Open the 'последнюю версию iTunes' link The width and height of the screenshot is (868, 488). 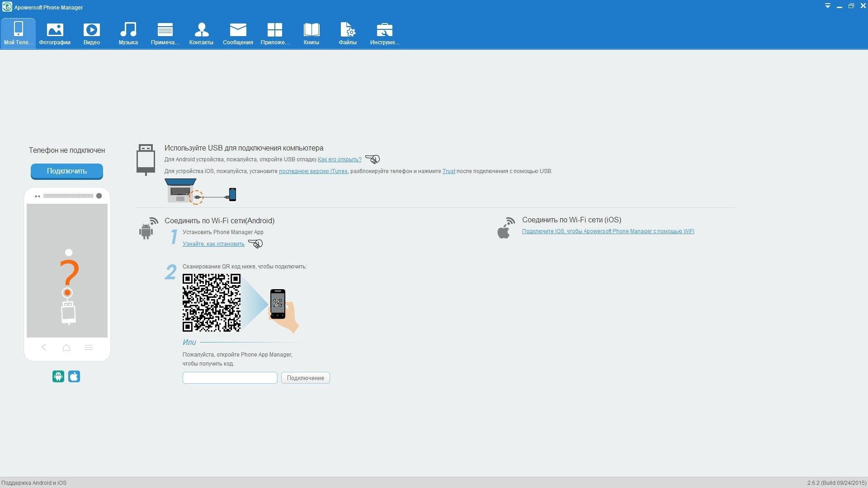(x=313, y=171)
